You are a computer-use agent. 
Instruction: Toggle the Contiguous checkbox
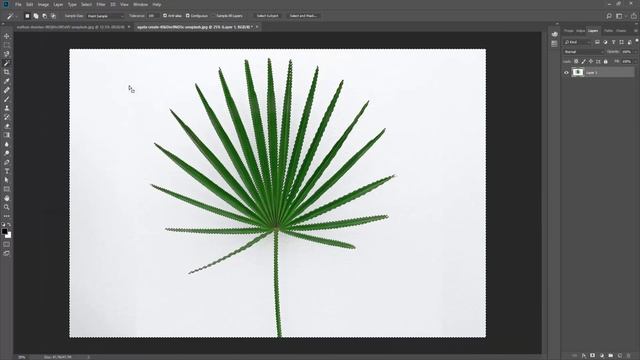188,16
